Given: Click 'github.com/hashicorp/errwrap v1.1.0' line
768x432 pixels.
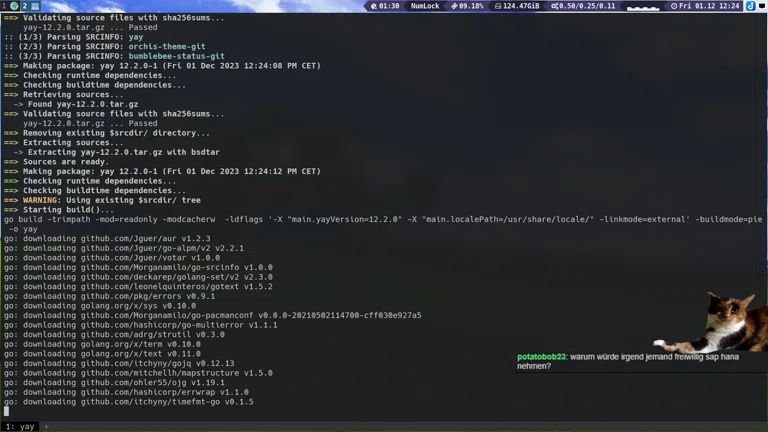Looking at the screenshot, I should click(x=126, y=392).
